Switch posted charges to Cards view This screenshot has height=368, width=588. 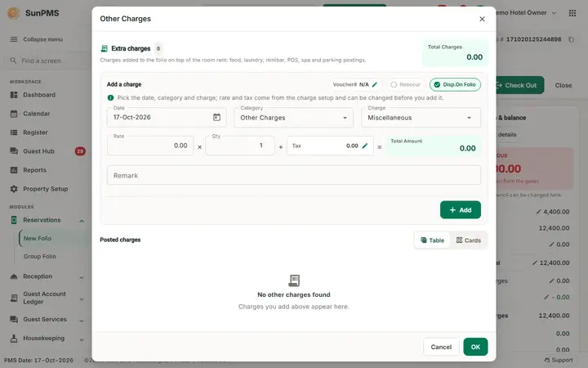(469, 240)
